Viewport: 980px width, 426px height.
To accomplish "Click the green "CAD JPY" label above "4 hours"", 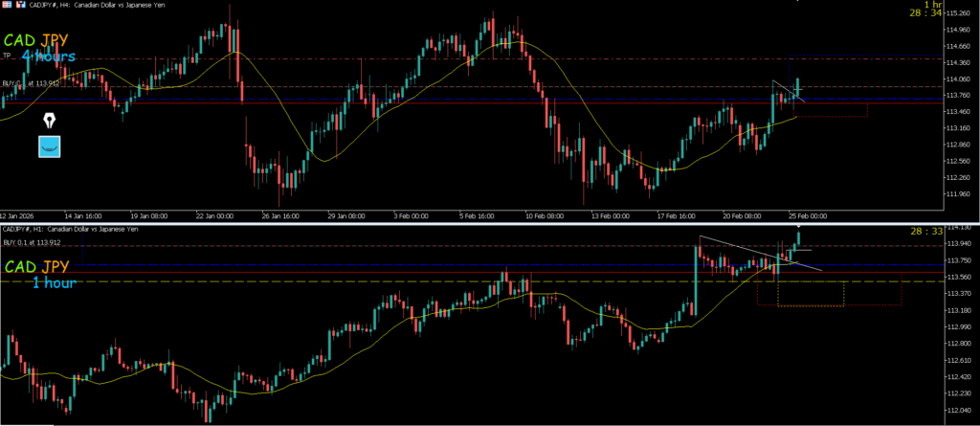I will pos(43,41).
